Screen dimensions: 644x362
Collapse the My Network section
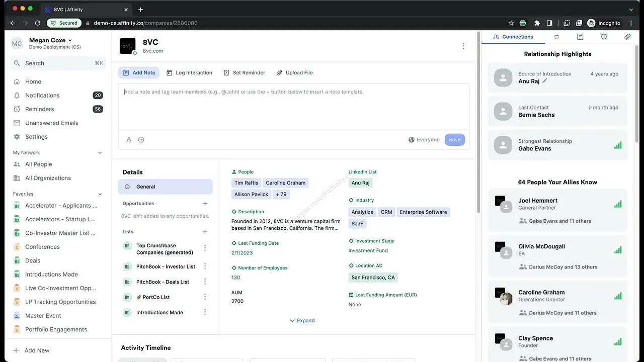(x=100, y=152)
